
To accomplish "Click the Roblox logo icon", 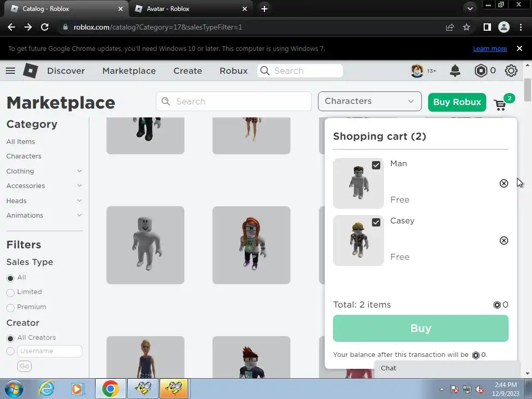I will 30,71.
